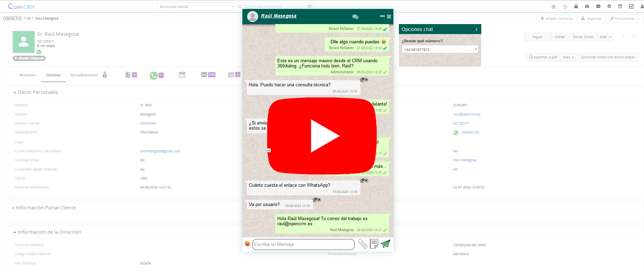This screenshot has width=644, height=272.
Task: Click the emoji picker in chat input
Action: click(247, 244)
